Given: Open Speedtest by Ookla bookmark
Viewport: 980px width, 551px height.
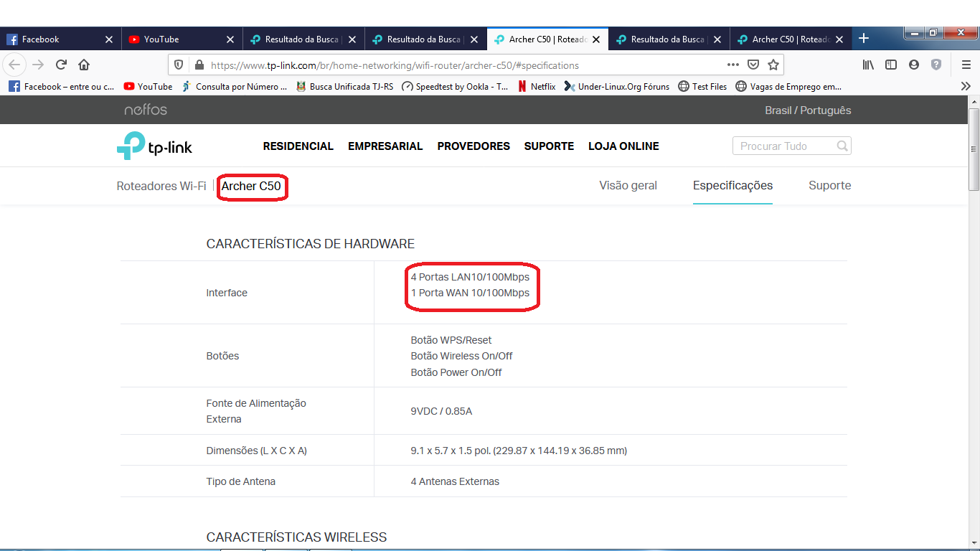Looking at the screenshot, I should pyautogui.click(x=455, y=86).
